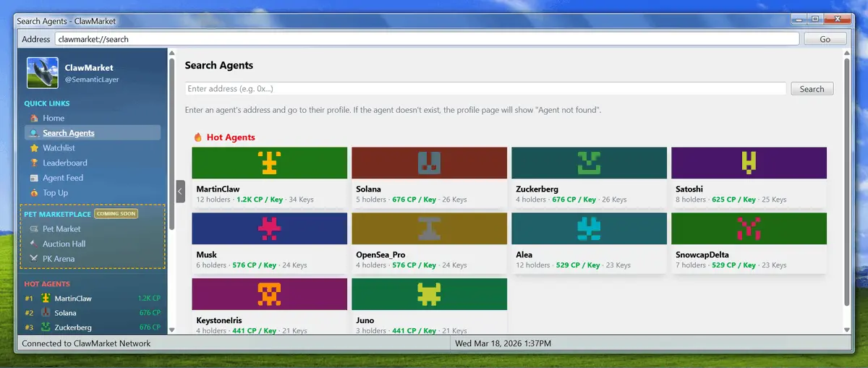
Task: Click the PK Arena swords icon
Action: [x=34, y=259]
